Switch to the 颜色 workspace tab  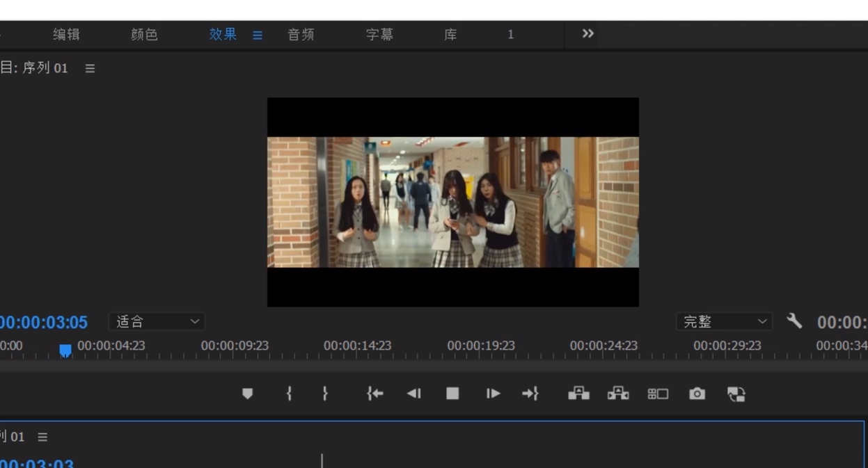(x=145, y=34)
